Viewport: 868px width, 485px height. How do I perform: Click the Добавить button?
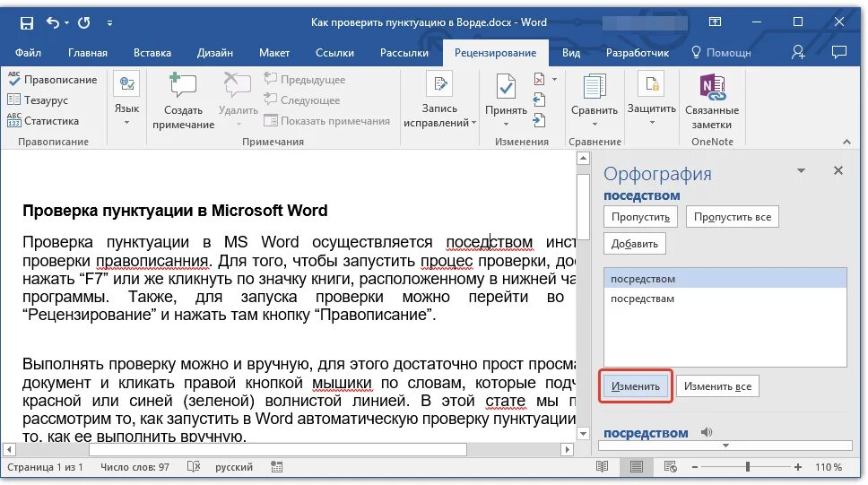click(634, 244)
